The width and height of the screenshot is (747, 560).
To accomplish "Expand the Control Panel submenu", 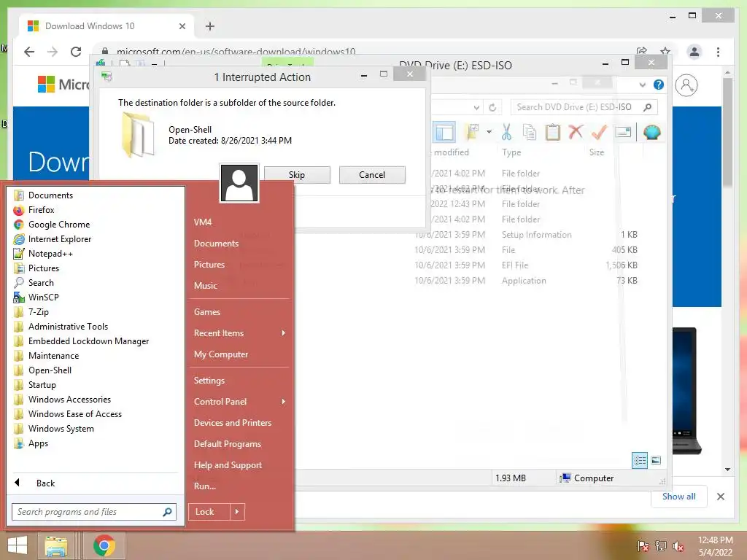I will click(x=239, y=402).
